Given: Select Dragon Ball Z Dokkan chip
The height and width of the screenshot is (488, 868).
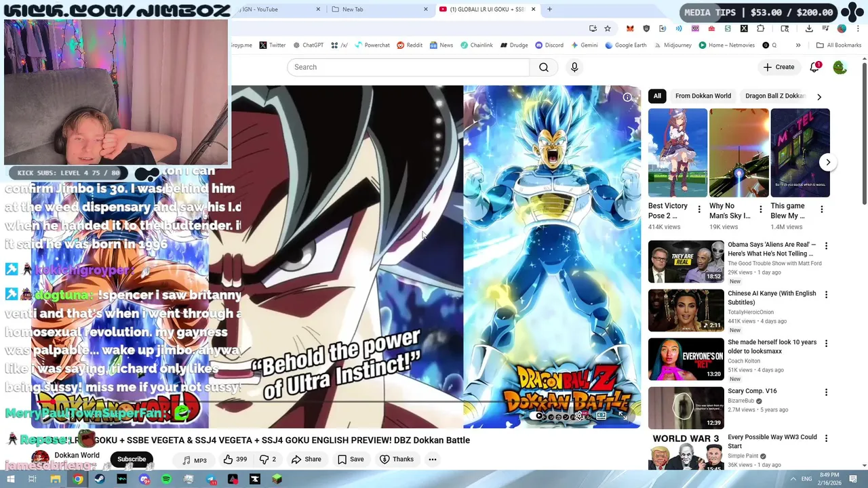Looking at the screenshot, I should click(x=774, y=96).
